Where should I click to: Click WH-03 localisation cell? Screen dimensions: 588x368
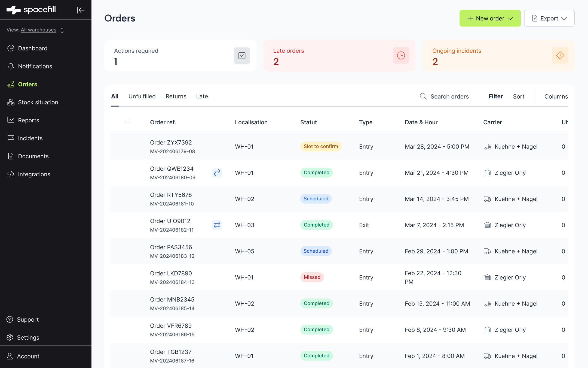pos(244,225)
